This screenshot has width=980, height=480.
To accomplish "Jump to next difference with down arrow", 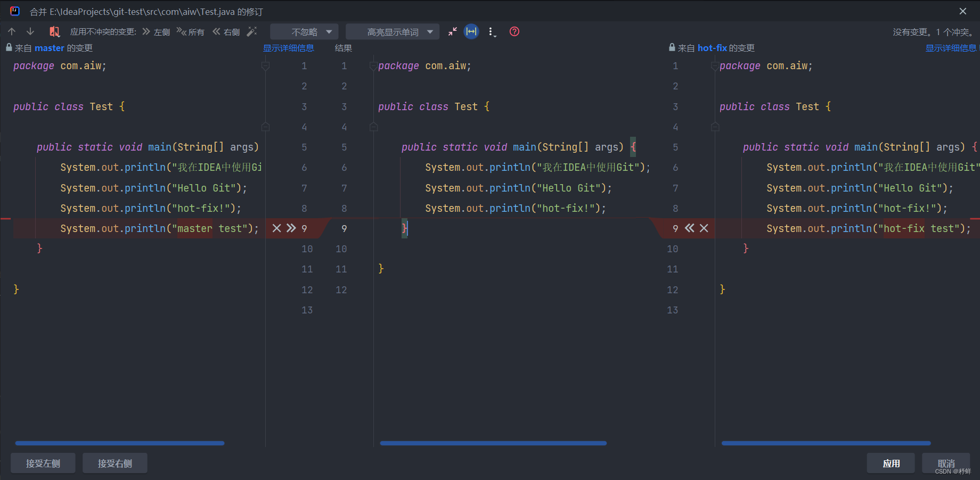I will (30, 32).
